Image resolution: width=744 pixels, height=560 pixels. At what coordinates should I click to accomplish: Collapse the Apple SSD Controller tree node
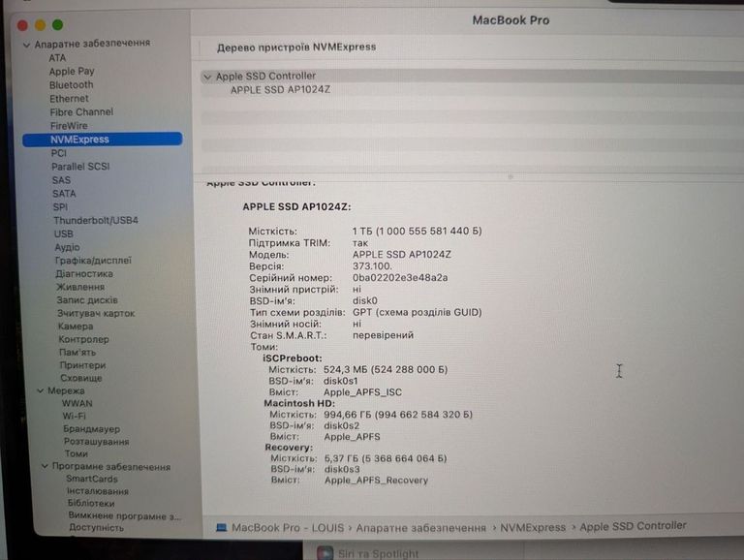[x=207, y=77]
